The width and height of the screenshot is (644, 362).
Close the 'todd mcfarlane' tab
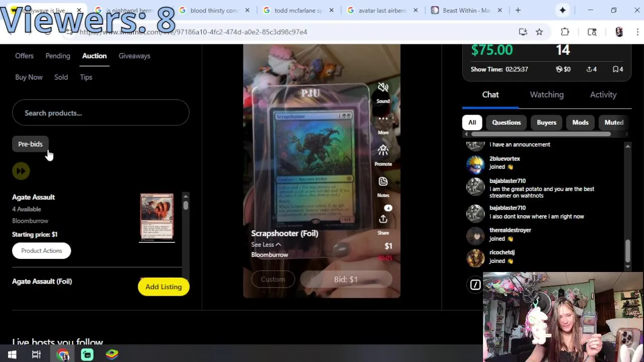[331, 10]
